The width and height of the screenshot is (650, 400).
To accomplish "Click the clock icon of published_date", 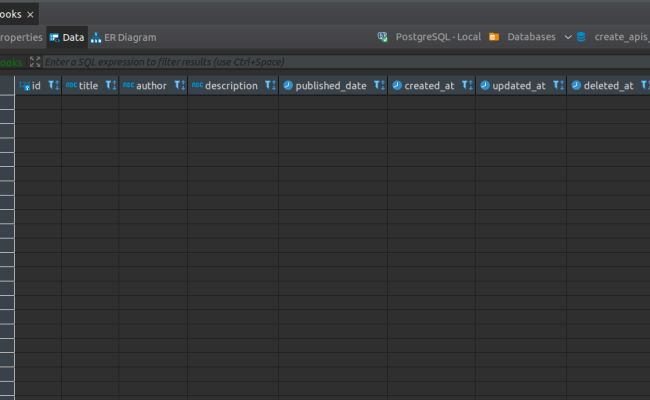I will click(288, 85).
